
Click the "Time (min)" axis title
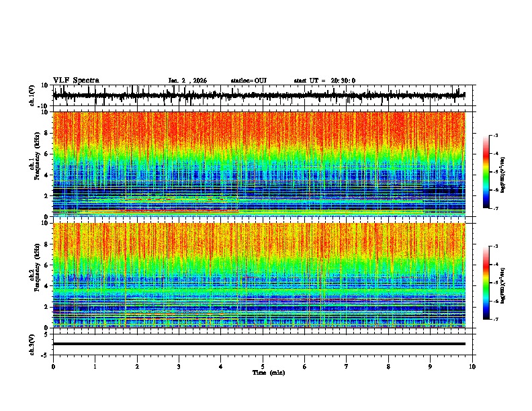pos(269,373)
